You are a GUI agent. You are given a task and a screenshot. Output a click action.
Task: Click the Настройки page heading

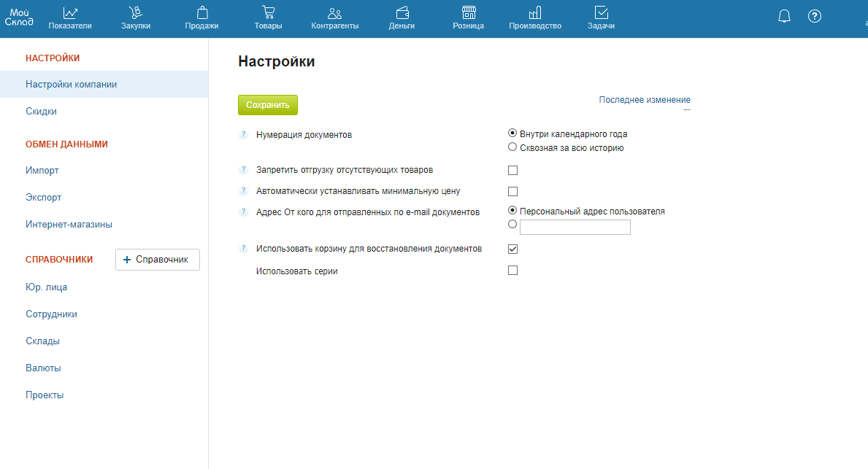pos(276,61)
